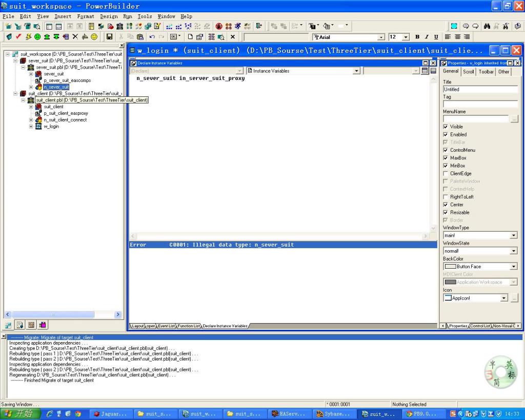Click the Title text field
Image resolution: width=525 pixels, height=420 pixels.
click(480, 89)
